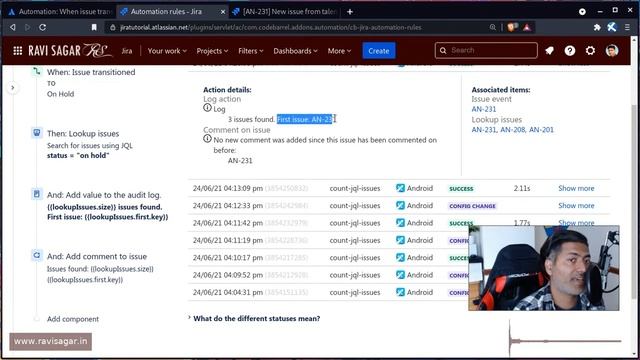Close the Automation rules - Jira tab
This screenshot has height=360, width=640.
point(223,12)
